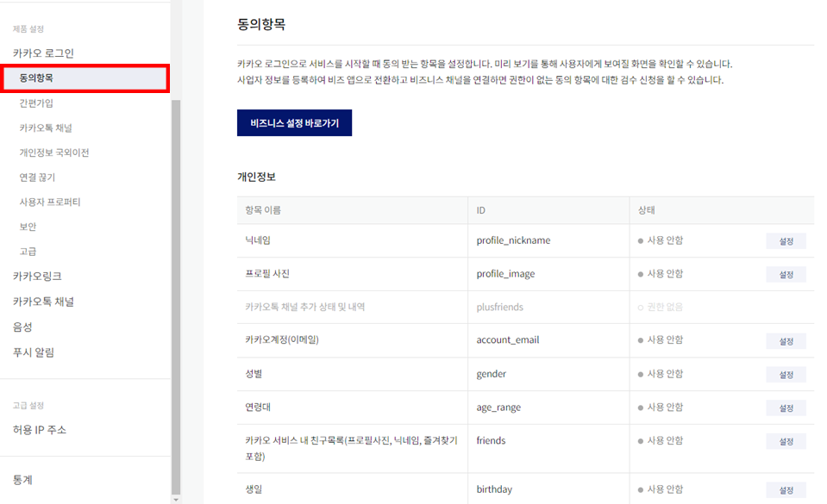Select 연결 끊기 in the sidebar
Image resolution: width=827 pixels, height=504 pixels.
[37, 177]
